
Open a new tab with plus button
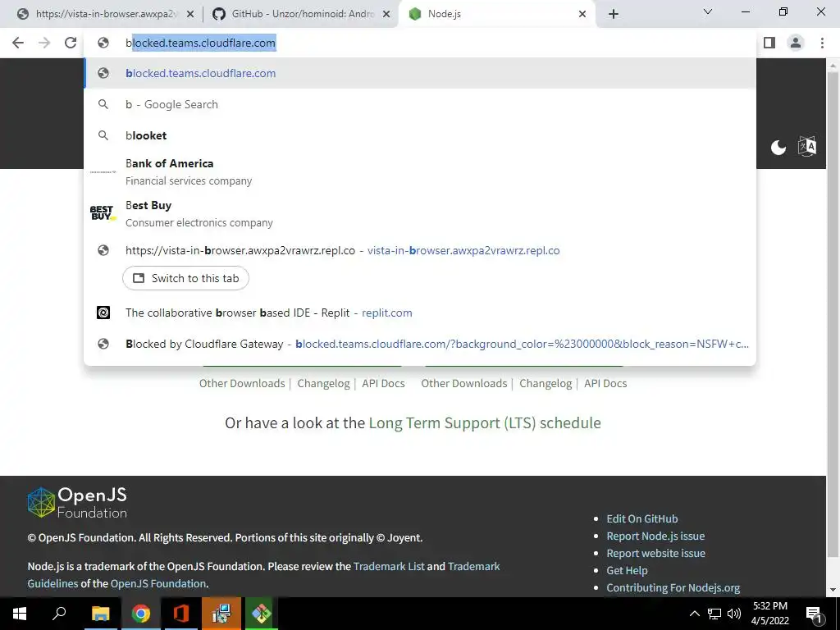614,14
